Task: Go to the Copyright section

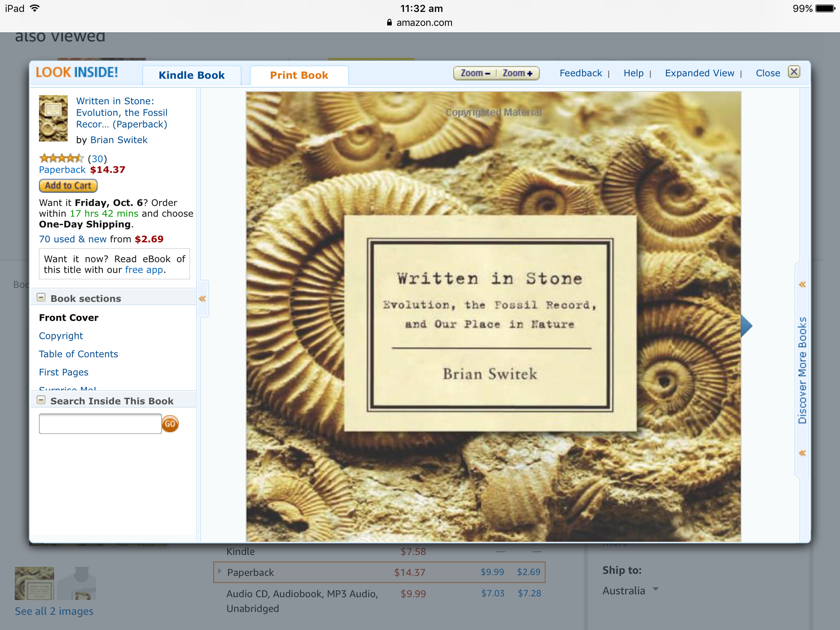Action: coord(61,336)
